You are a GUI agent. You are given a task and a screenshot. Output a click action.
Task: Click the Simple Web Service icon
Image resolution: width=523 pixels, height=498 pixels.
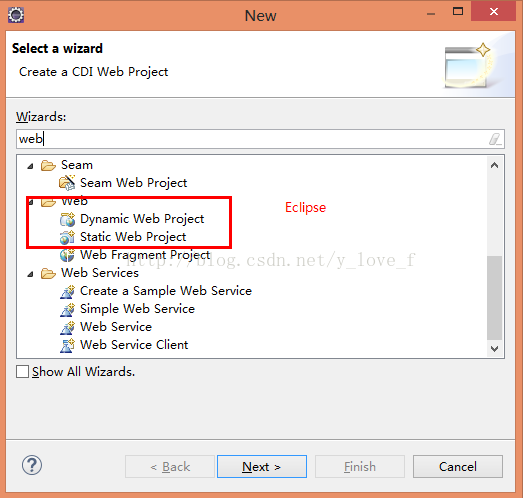[x=67, y=309]
